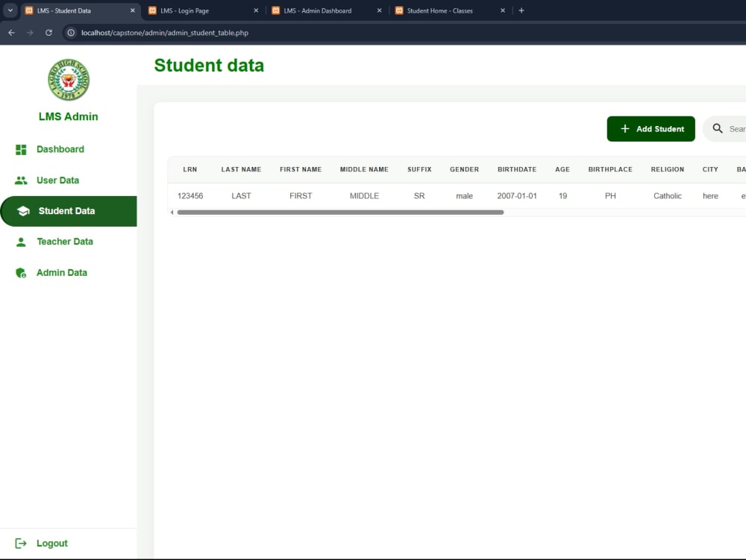Close the LMS - Student Data tab

133,10
